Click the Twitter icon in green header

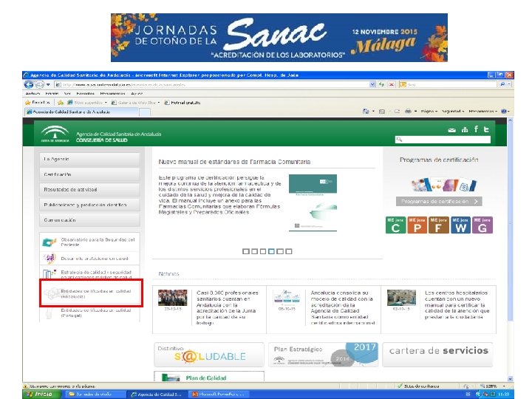click(486, 129)
